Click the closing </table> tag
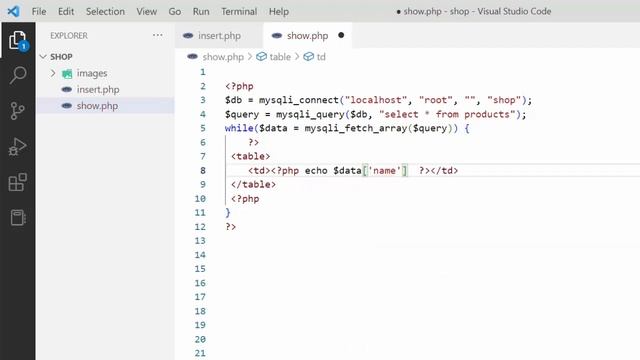 (253, 184)
